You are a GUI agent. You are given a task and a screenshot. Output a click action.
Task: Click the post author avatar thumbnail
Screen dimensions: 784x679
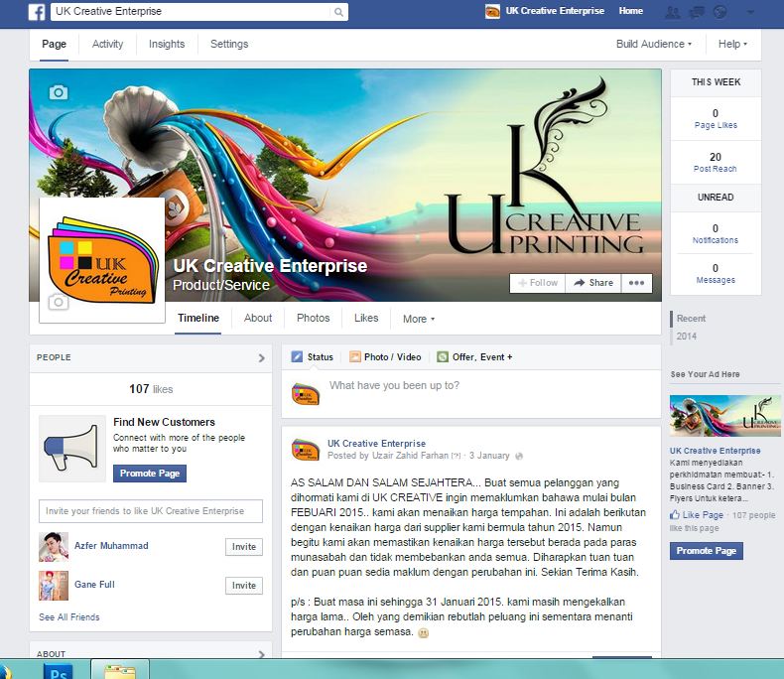[x=306, y=449]
